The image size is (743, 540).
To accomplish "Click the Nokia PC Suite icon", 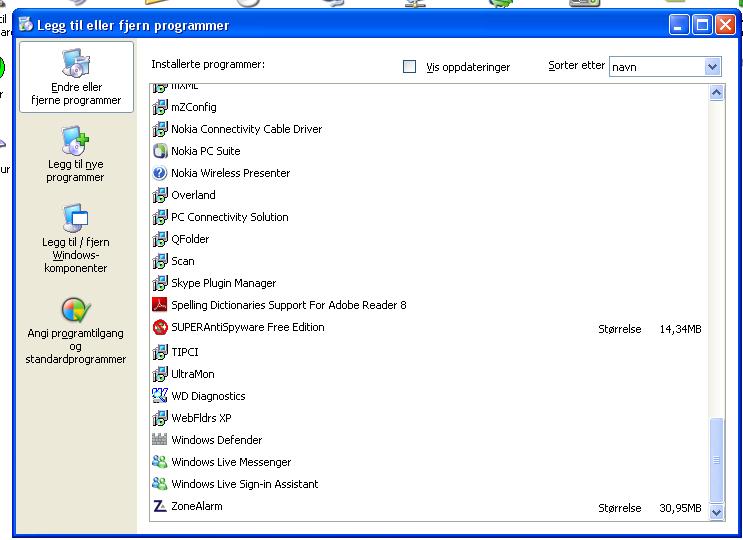I will coord(160,151).
